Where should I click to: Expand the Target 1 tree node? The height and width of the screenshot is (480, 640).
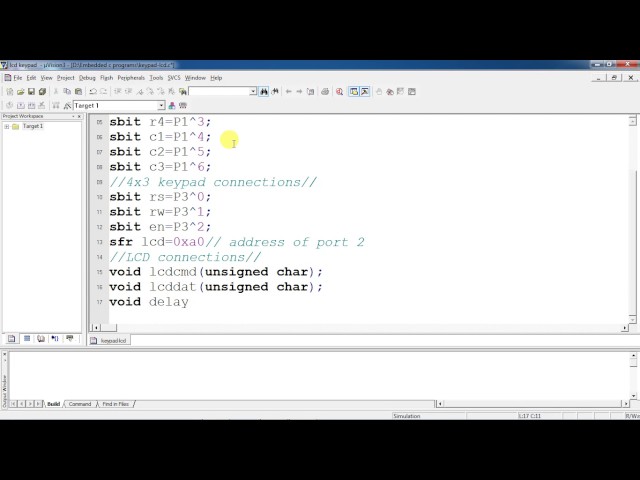click(7, 127)
